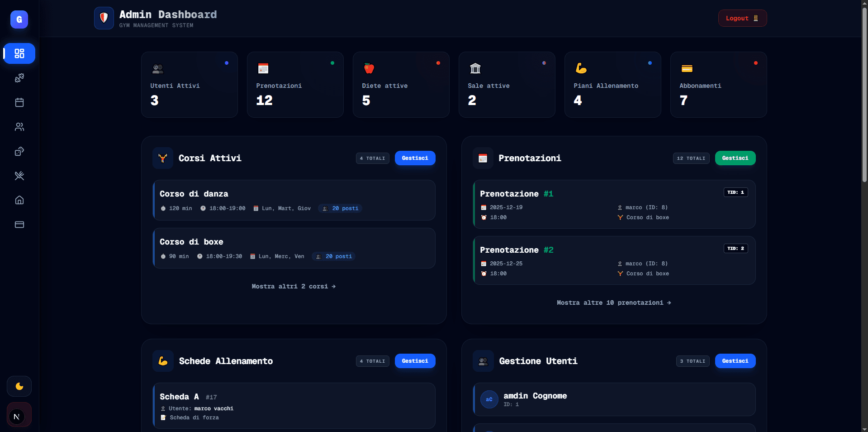Open the Corso di boxe card
Image resolution: width=868 pixels, height=432 pixels.
coord(294,248)
